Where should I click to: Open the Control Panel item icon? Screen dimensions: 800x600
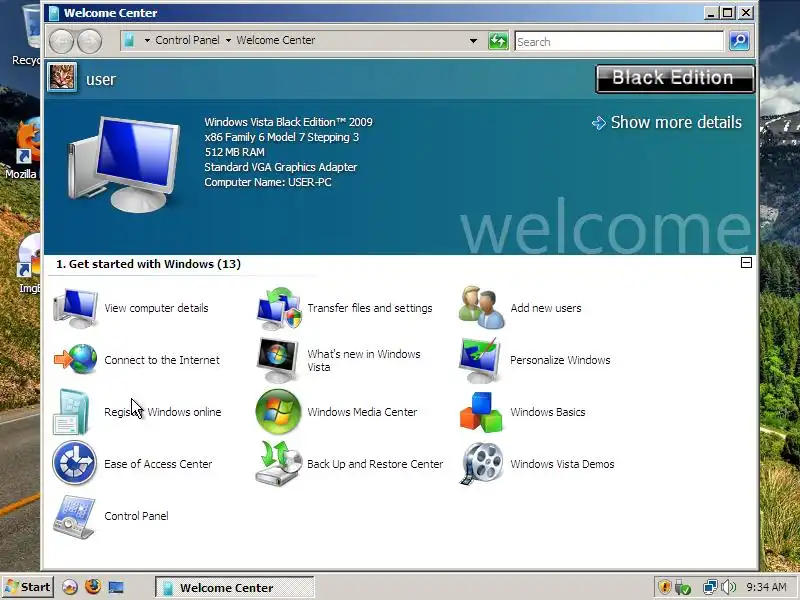pyautogui.click(x=74, y=516)
